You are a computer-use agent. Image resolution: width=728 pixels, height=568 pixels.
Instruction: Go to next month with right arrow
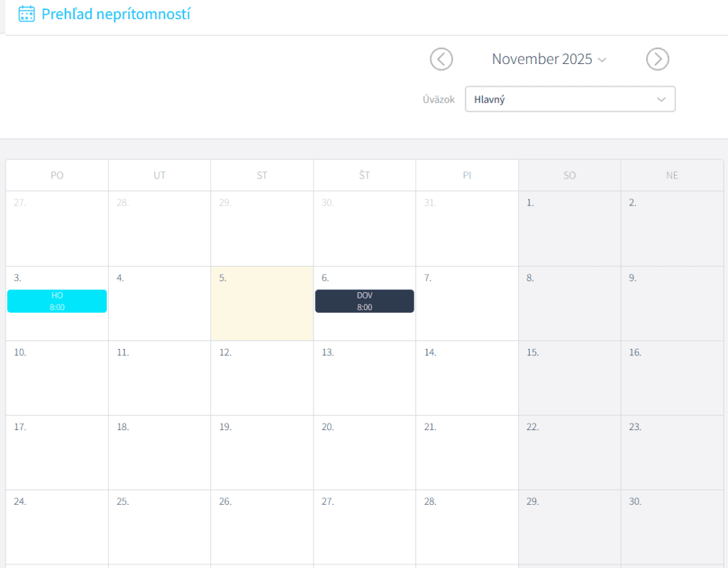(x=658, y=59)
